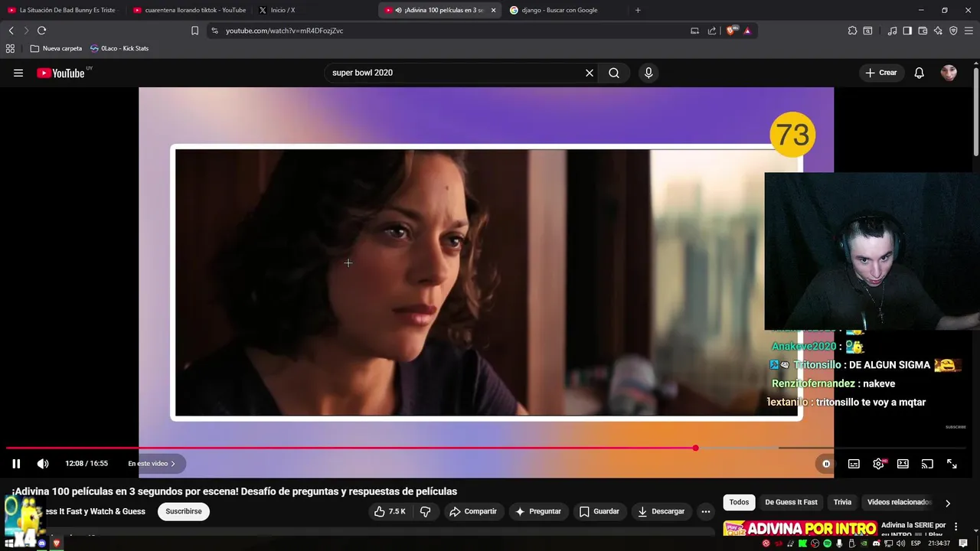Open the browser main hamburger menu
980x551 pixels.
coord(969,31)
